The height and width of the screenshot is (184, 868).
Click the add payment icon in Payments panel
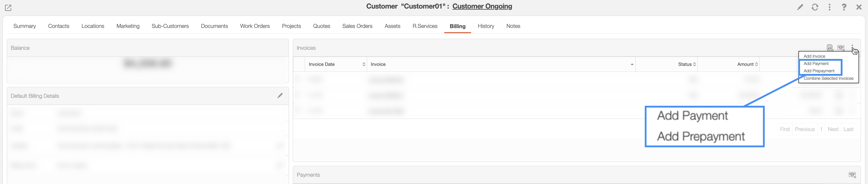coord(852,175)
